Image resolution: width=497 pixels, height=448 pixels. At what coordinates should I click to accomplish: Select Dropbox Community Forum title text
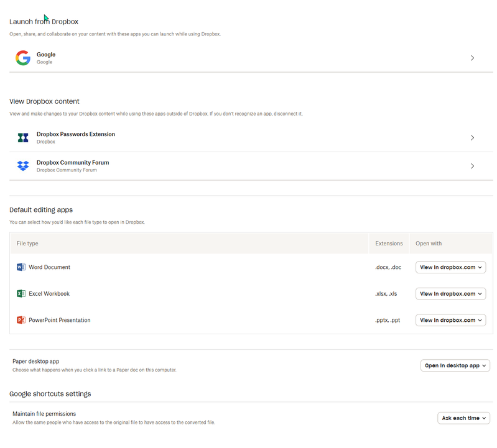pyautogui.click(x=72, y=163)
